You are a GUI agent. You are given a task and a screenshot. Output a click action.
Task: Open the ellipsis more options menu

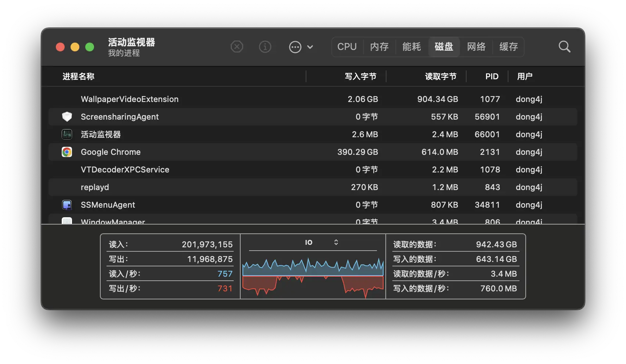pyautogui.click(x=295, y=47)
